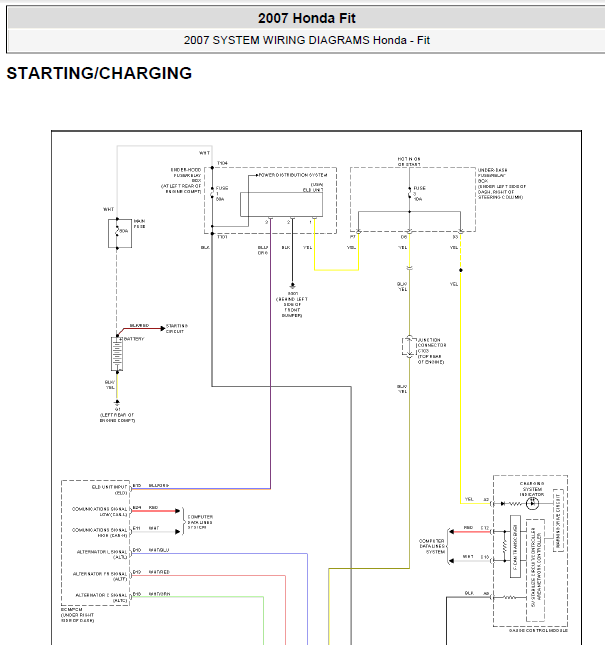Click the 'POWER DISTRIBUTION SYSTEM' label
Image resolution: width=605 pixels, height=645 pixels.
point(293,175)
